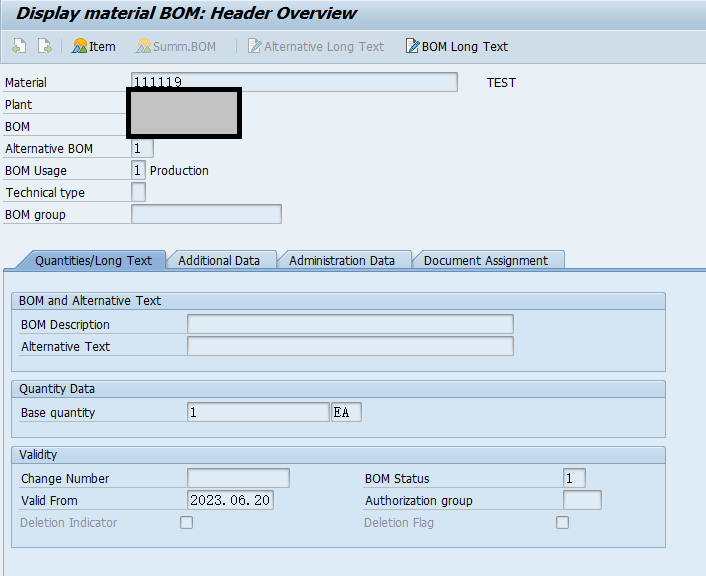
Task: Open the Document Assignment tab
Action: pyautogui.click(x=486, y=260)
